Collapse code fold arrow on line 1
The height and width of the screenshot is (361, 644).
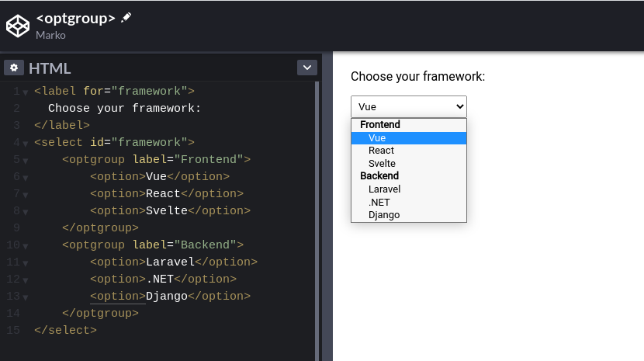26,92
